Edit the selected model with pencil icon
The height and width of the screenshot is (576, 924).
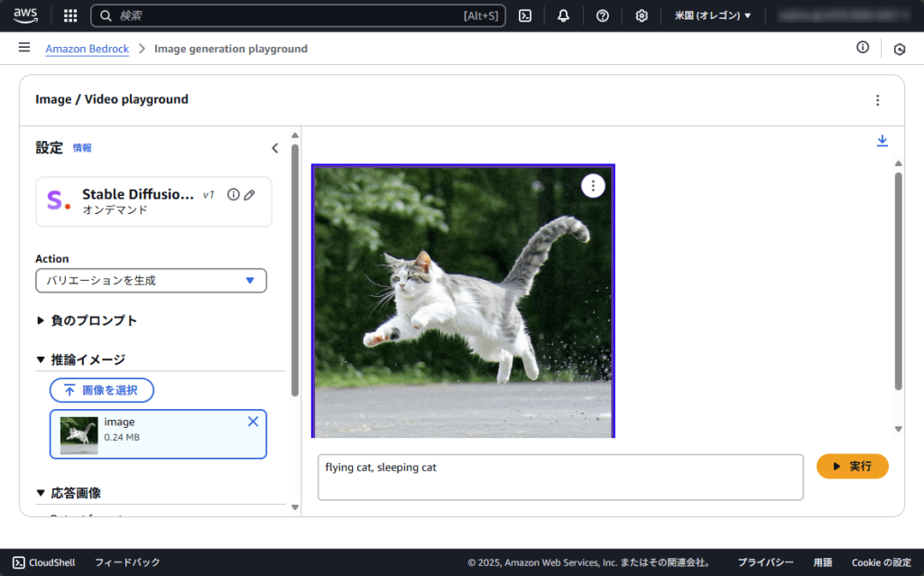[x=250, y=194]
